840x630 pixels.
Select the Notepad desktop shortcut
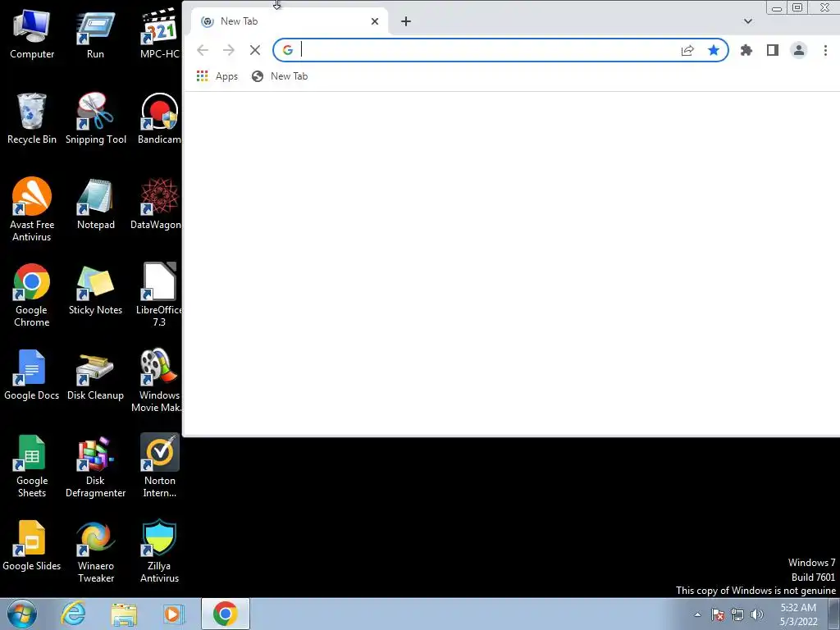point(95,203)
